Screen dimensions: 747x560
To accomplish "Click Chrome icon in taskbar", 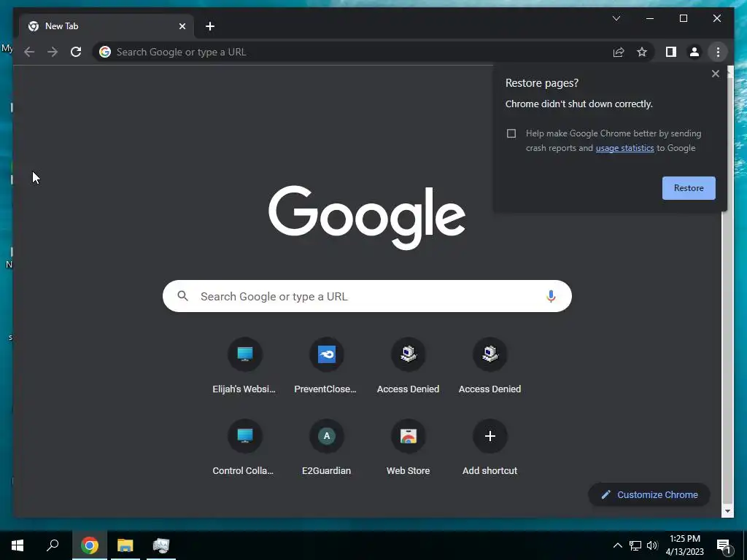I will (x=90, y=545).
